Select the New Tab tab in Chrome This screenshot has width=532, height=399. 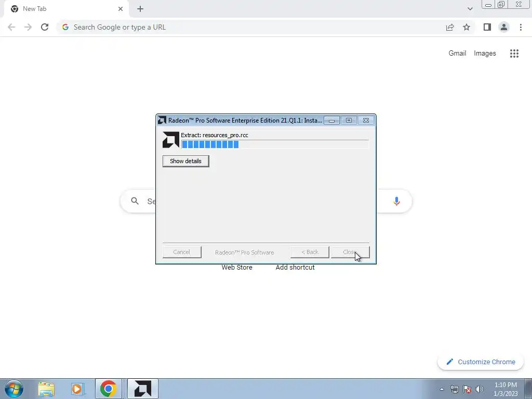click(x=66, y=9)
